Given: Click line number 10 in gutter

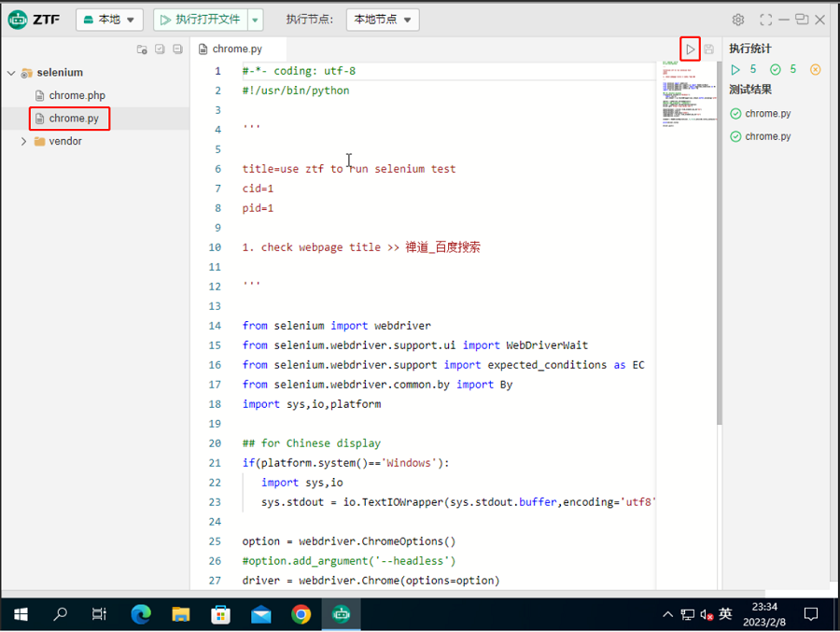Looking at the screenshot, I should tap(215, 247).
